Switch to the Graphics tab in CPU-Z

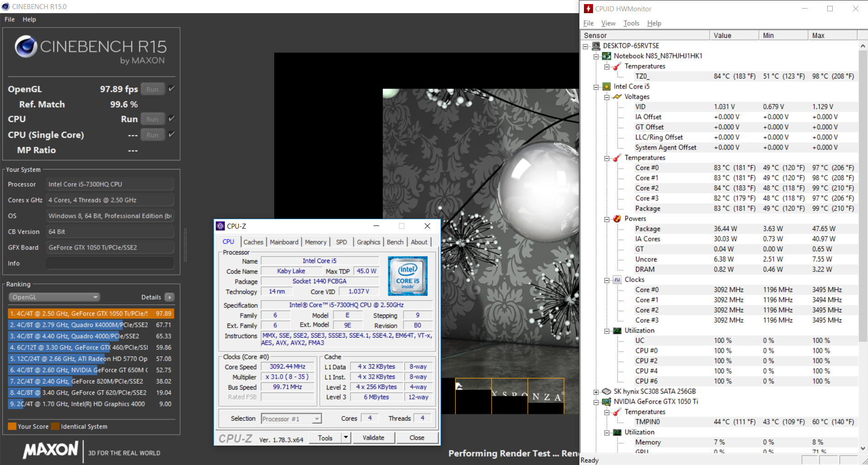pyautogui.click(x=369, y=242)
